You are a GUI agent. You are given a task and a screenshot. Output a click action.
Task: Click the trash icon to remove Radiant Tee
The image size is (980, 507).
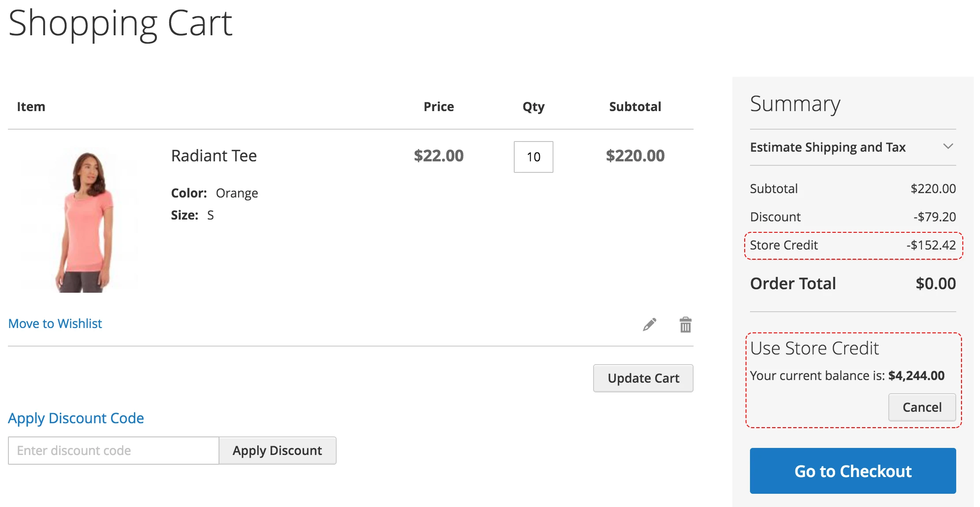(x=686, y=325)
